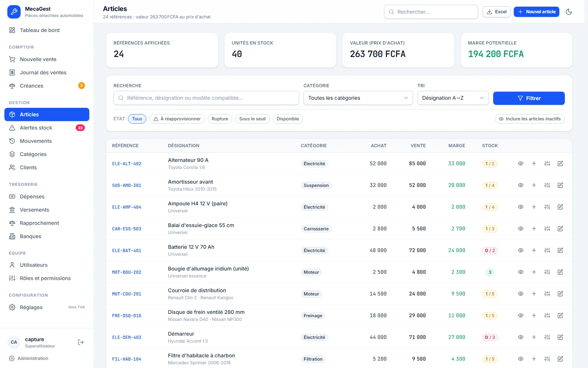Click the top Rechercher search field
This screenshot has height=368, width=588.
[x=431, y=12]
